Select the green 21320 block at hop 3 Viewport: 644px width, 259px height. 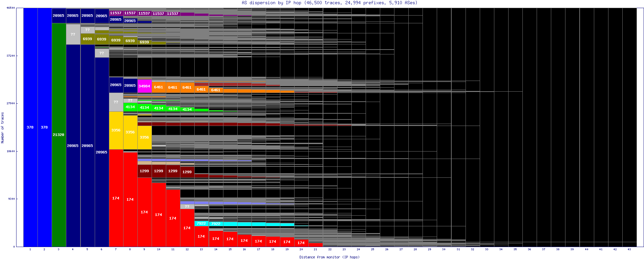click(x=59, y=135)
